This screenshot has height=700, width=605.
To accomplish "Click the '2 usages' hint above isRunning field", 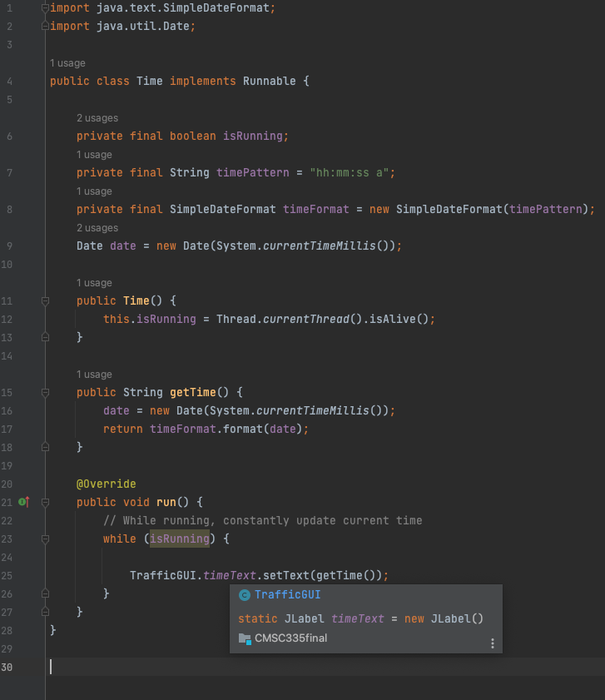I will click(97, 118).
